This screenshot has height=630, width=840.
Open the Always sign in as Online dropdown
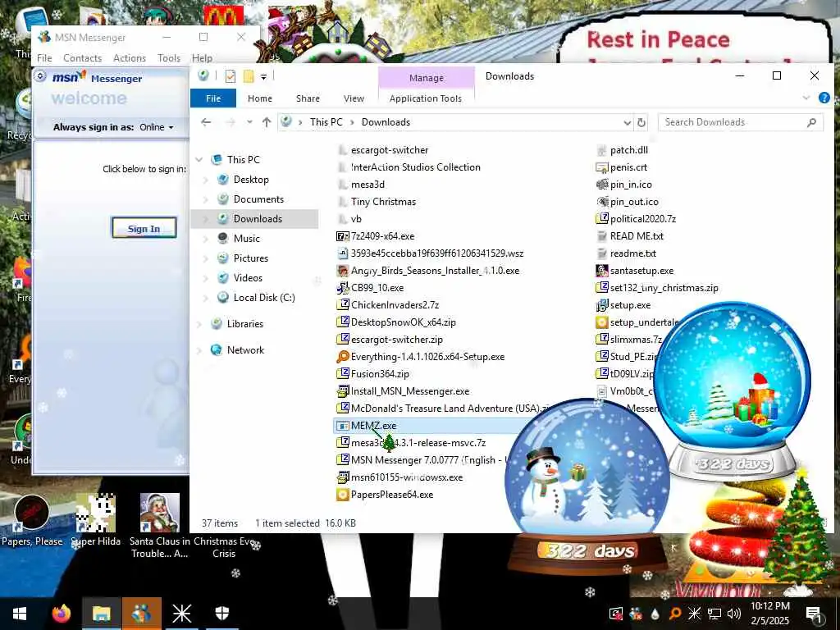[157, 127]
